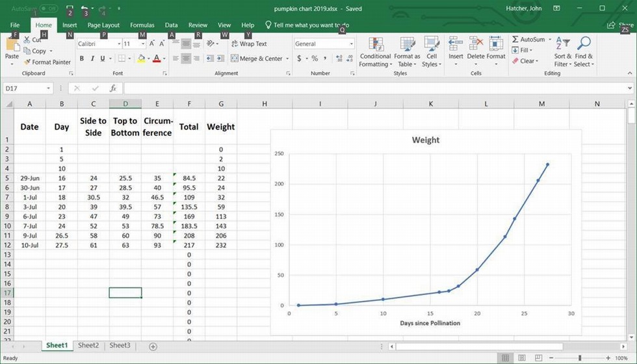
Task: Add a new sheet with plus icon
Action: click(x=153, y=346)
